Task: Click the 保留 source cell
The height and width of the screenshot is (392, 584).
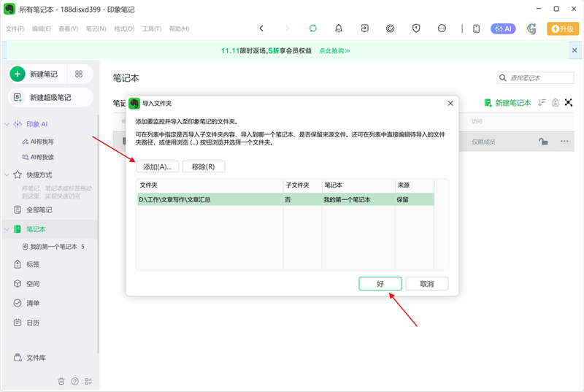Action: coord(415,199)
